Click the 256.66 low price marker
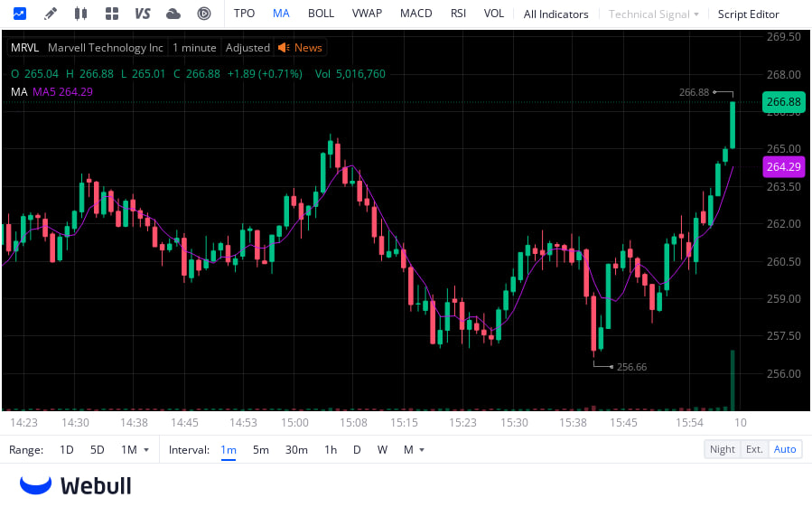812x507 pixels. (631, 367)
